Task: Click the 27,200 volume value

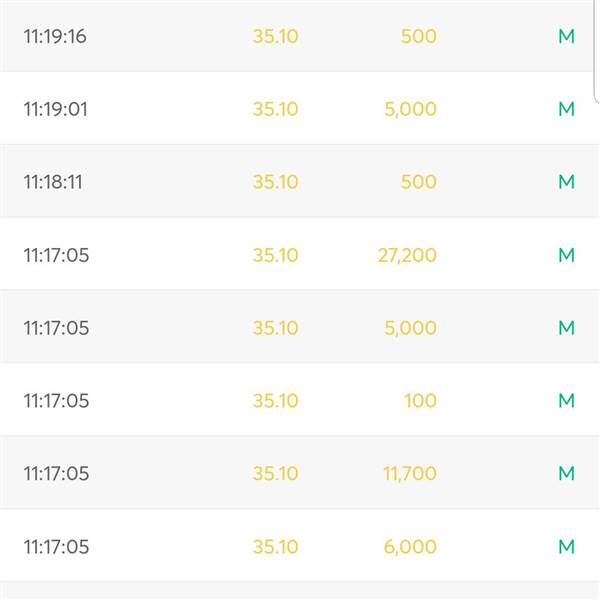Action: pyautogui.click(x=407, y=255)
